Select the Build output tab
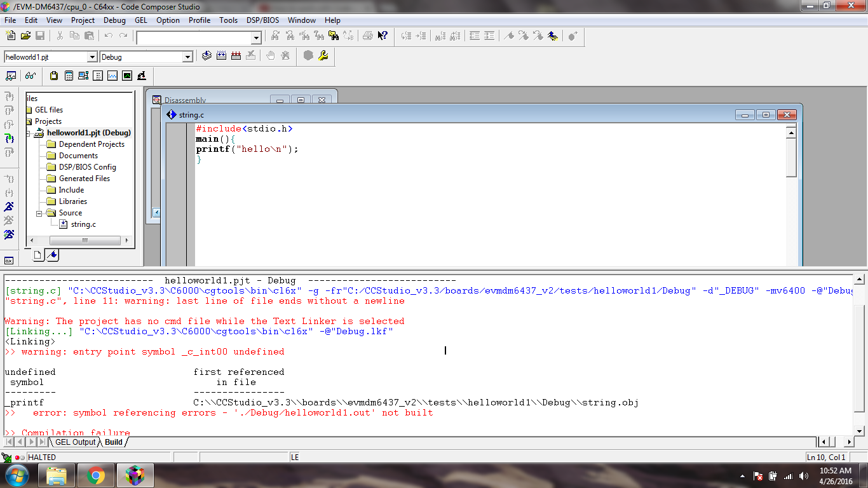 (114, 442)
